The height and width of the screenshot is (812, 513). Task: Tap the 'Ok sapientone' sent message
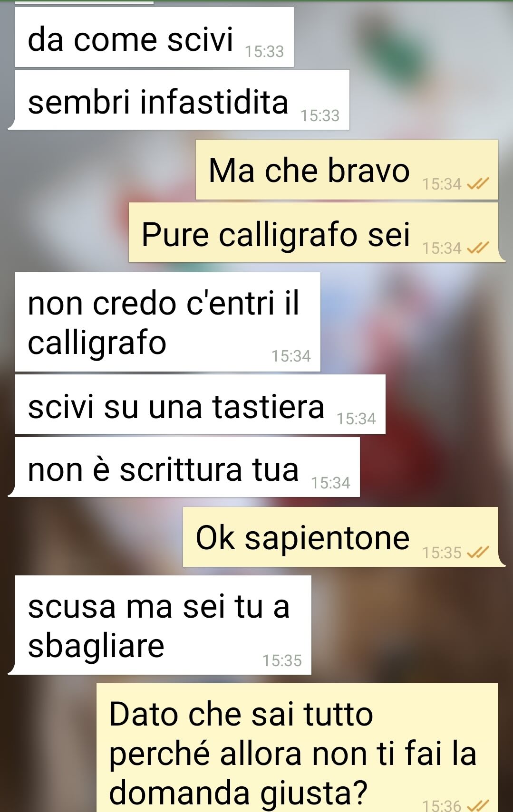(344, 537)
